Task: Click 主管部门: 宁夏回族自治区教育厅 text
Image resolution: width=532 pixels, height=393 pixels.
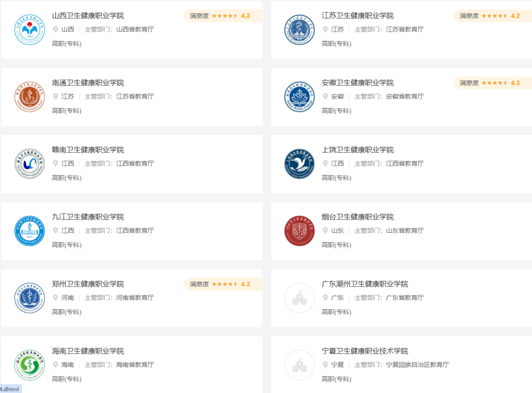Action: tap(401, 365)
